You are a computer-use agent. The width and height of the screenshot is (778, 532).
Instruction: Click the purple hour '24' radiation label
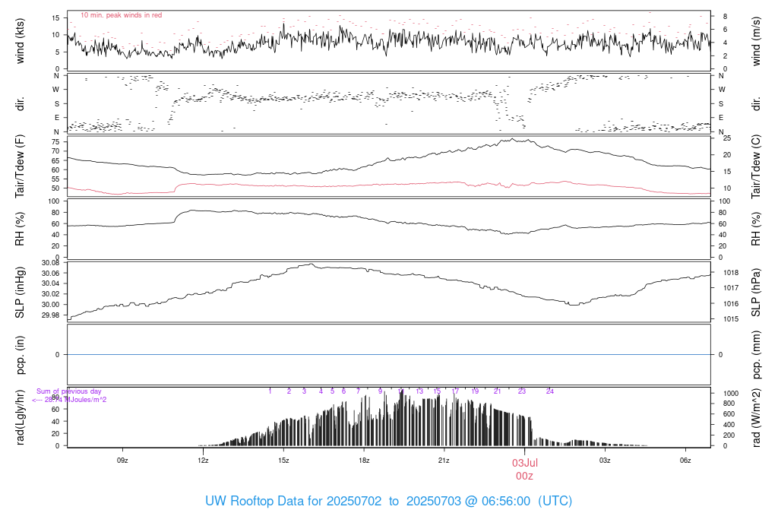pyautogui.click(x=550, y=391)
